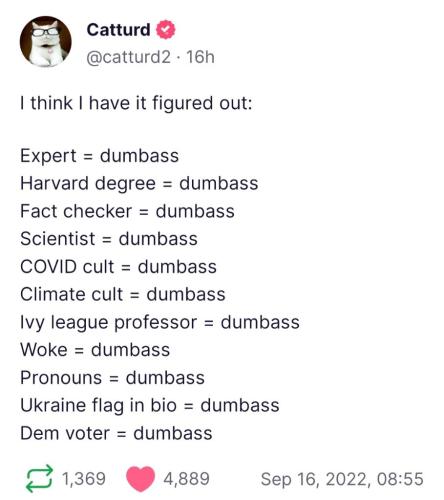This screenshot has width=444, height=500.
Task: Click the "Pronouns" line of the post
Action: click(112, 378)
